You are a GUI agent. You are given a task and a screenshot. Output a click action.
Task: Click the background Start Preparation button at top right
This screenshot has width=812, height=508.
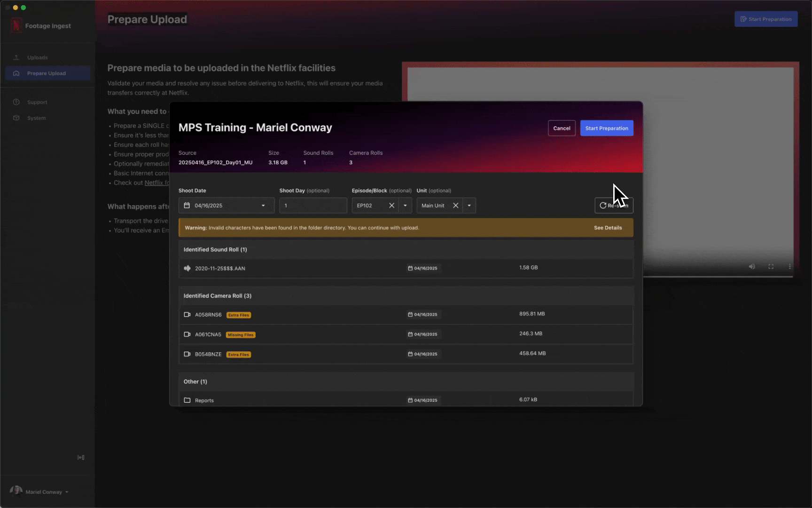coord(766,19)
